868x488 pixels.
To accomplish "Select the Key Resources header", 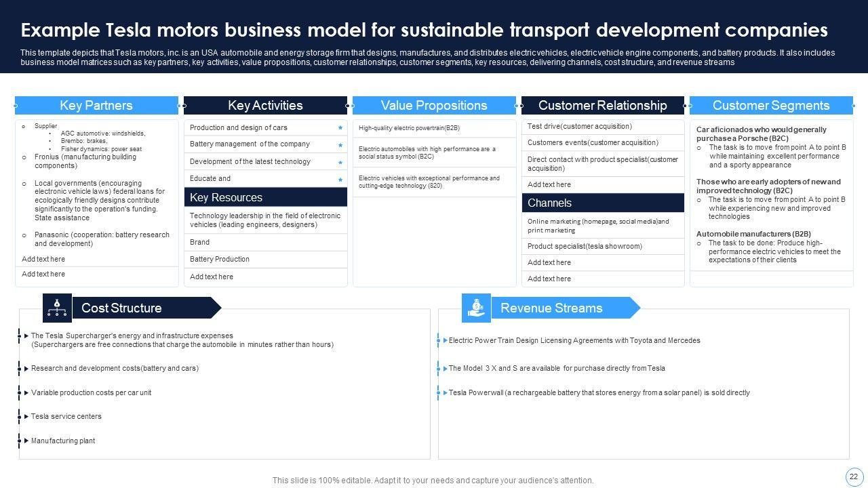I will point(265,197).
